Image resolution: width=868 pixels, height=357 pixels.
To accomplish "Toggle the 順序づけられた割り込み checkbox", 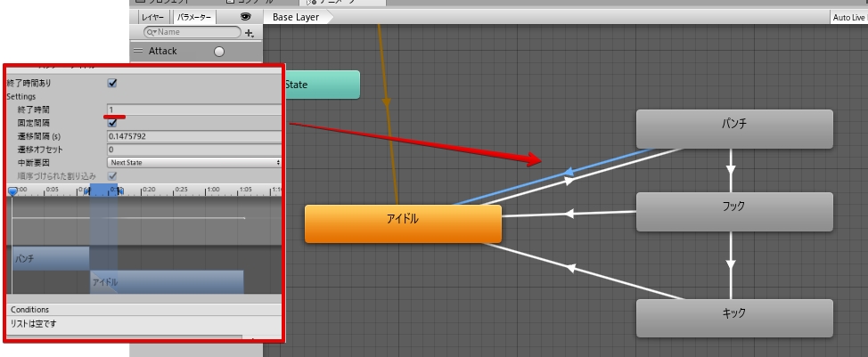I will 112,175.
